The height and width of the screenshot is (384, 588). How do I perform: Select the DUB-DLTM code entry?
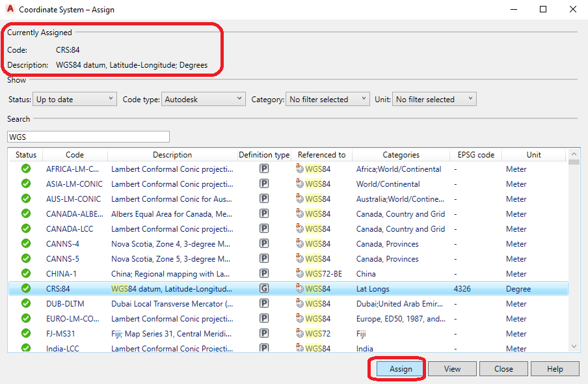tap(65, 303)
